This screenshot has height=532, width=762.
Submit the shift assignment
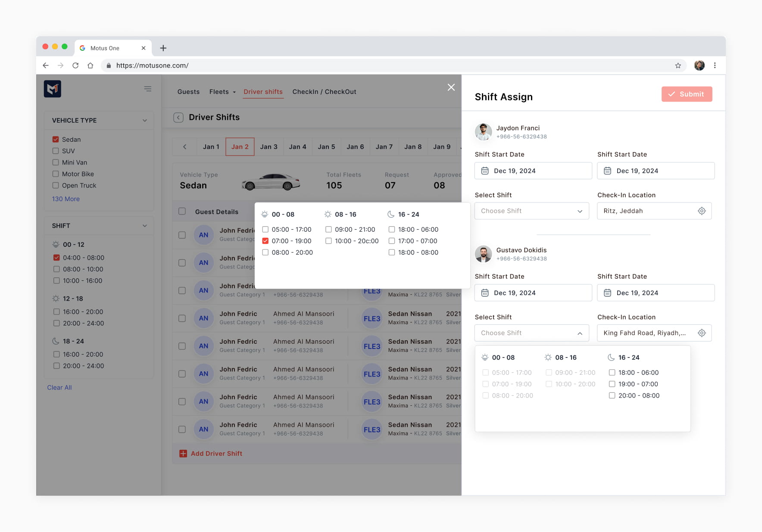(x=687, y=94)
